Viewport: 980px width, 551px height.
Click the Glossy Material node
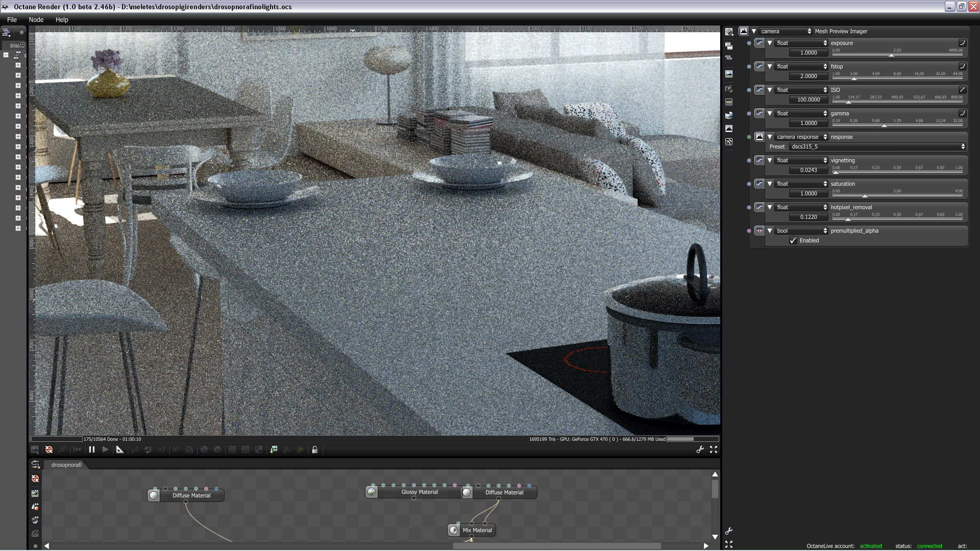419,492
